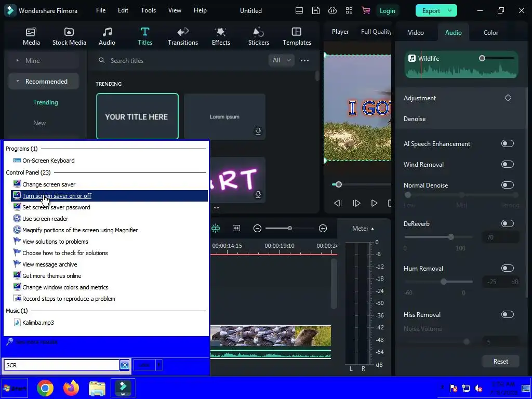Open Firefox from taskbar
Image resolution: width=532 pixels, height=399 pixels.
[71, 388]
